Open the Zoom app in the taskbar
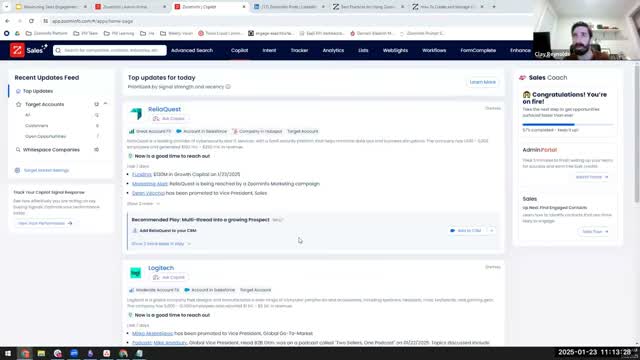Image resolution: width=640 pixels, height=360 pixels. [x=74, y=353]
